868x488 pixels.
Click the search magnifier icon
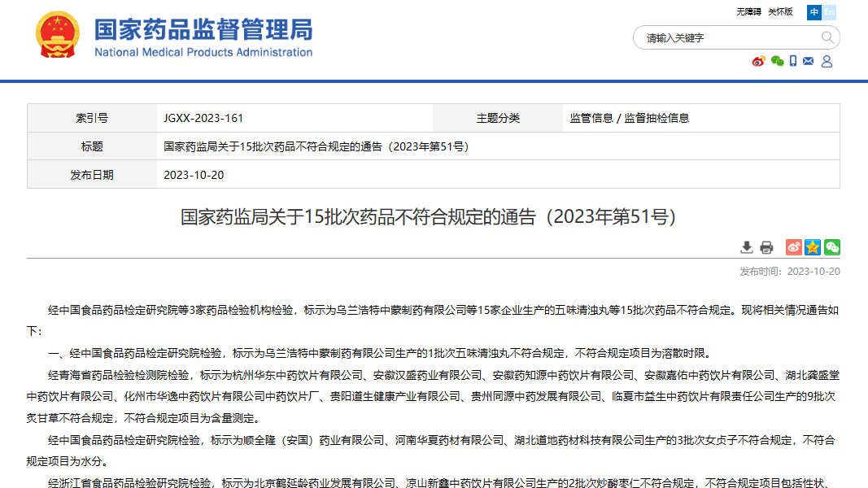click(x=827, y=37)
